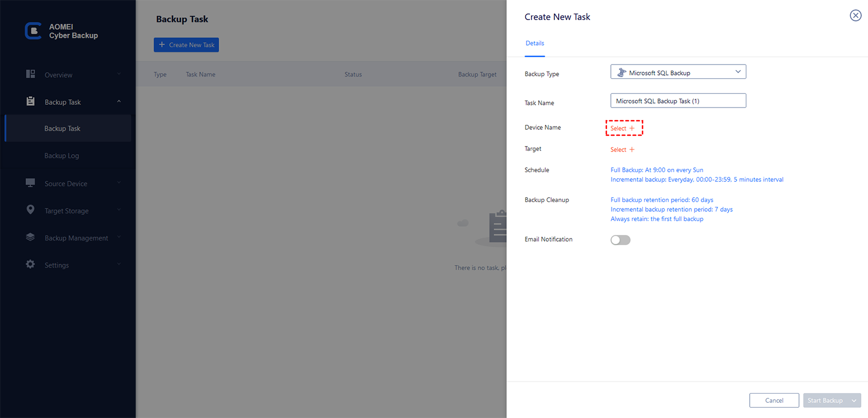Expand the Start Backup options arrow
Screen dimensions: 868x418
854,401
